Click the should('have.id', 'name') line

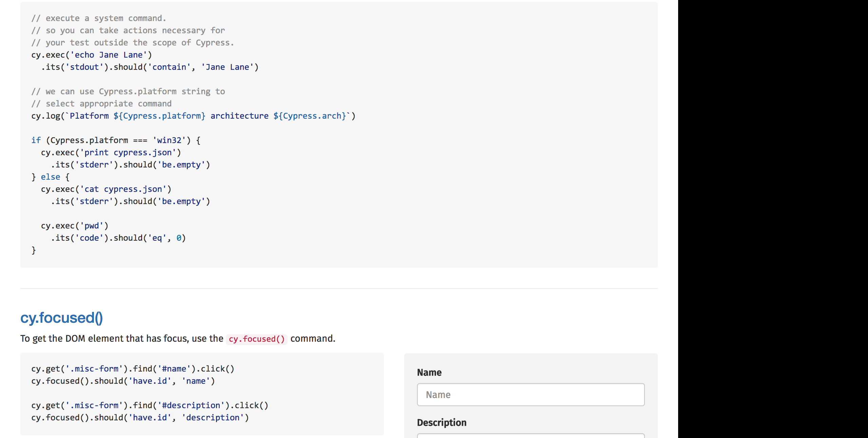coord(123,381)
